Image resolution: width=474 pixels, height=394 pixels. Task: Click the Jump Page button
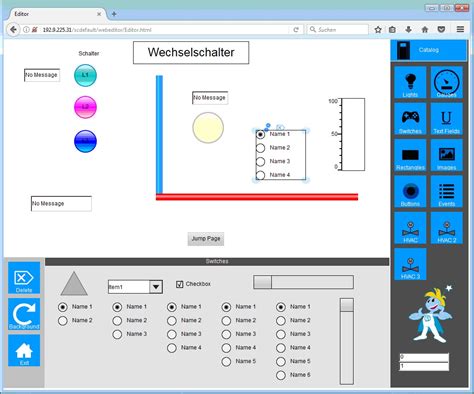pos(206,239)
